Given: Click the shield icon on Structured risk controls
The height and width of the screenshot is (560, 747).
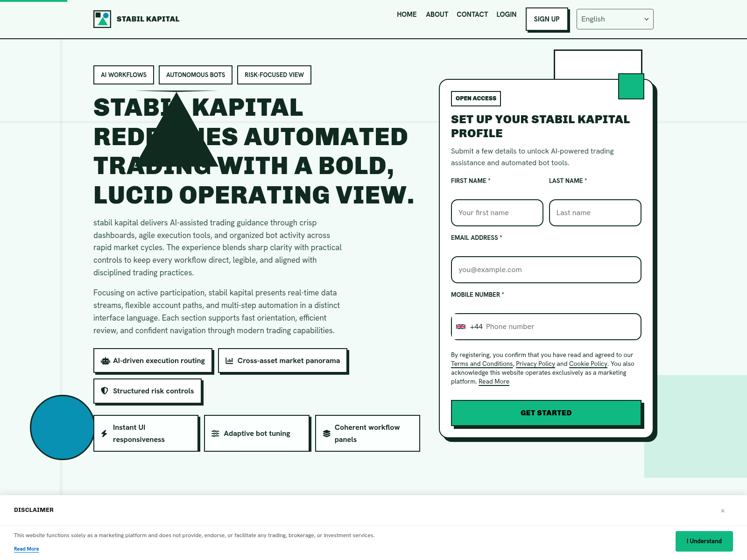Looking at the screenshot, I should (105, 391).
